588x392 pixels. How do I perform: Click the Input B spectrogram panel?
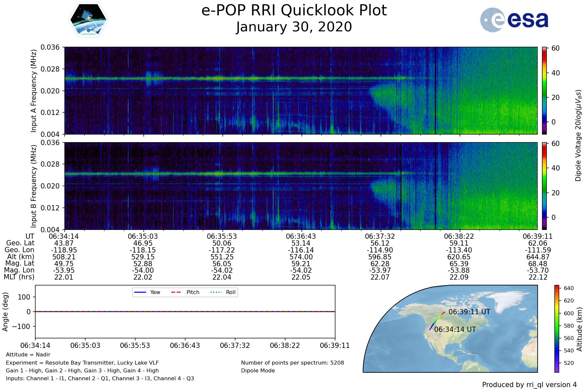[x=301, y=186]
